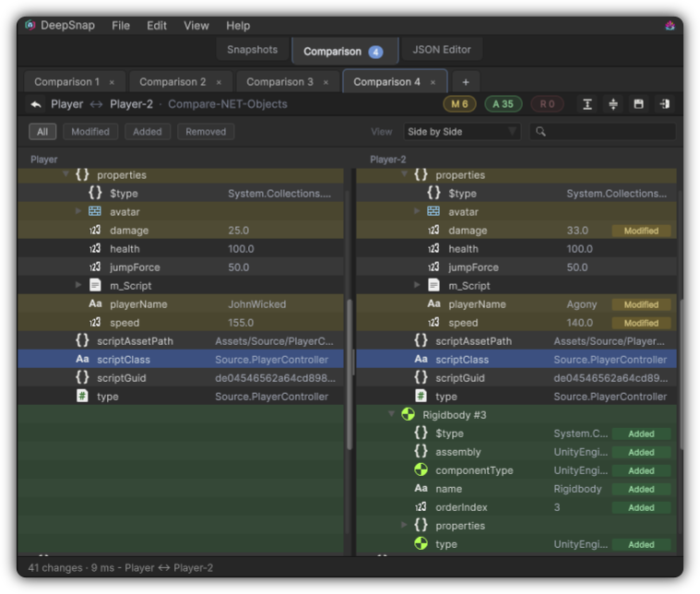
Task: Collapse the Rigidbody #3 tree node
Action: pyautogui.click(x=392, y=414)
